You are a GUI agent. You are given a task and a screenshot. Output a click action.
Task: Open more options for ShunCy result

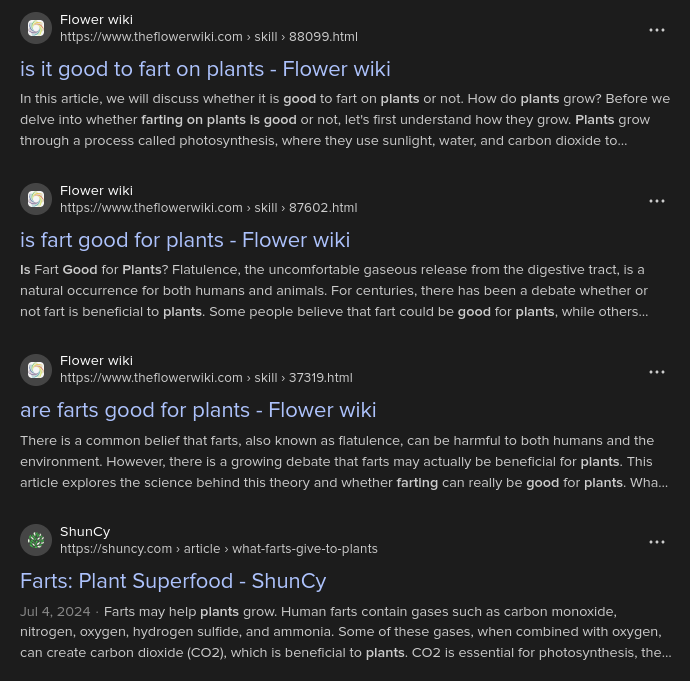(x=657, y=542)
